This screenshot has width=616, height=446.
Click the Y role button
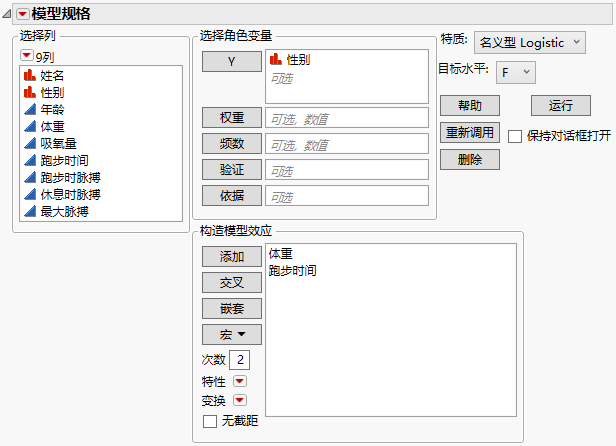coord(232,62)
